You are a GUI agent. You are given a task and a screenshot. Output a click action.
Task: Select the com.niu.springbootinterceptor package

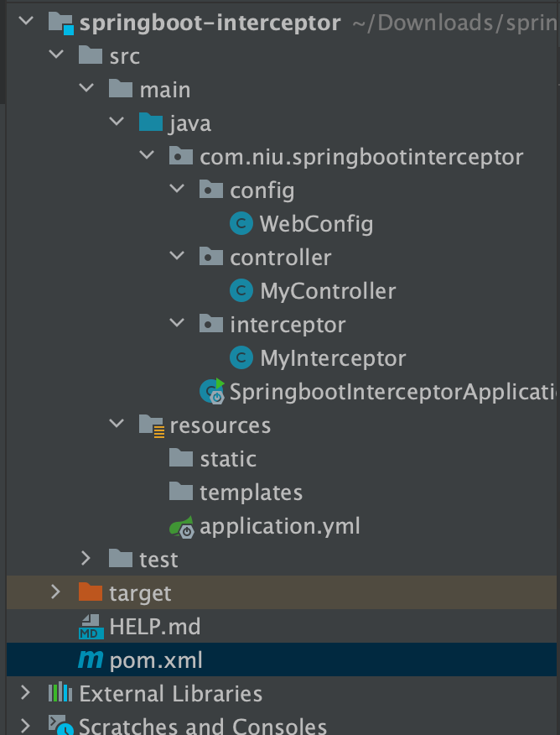pyautogui.click(x=360, y=157)
